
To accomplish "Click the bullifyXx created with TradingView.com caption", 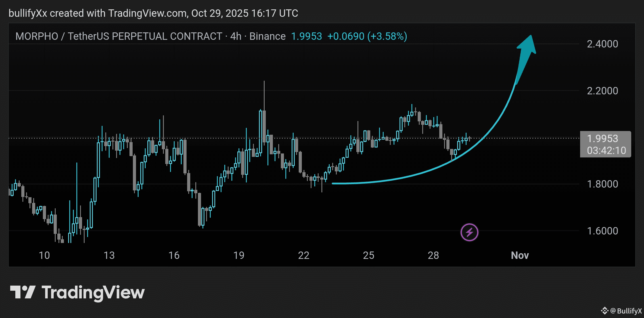I will (x=153, y=13).
